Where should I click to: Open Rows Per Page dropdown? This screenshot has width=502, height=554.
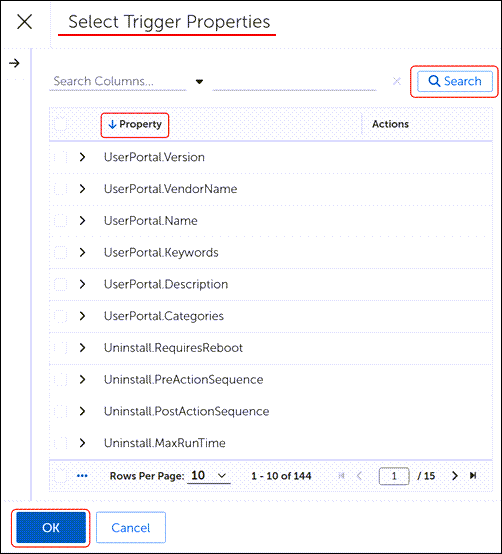[x=209, y=476]
